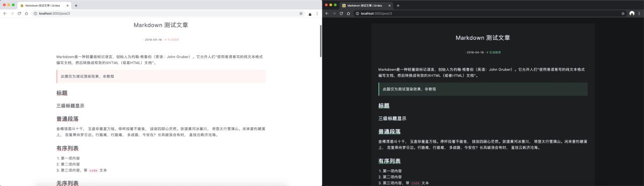
Task: Click blockquote 此篇仅为测试渲染效果 in light window
Action: (161, 76)
